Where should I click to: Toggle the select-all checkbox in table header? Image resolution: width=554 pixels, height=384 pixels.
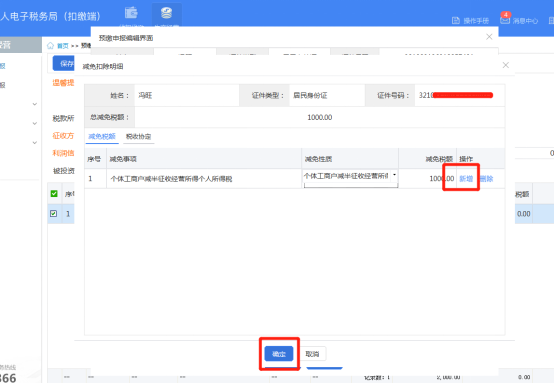(x=54, y=194)
